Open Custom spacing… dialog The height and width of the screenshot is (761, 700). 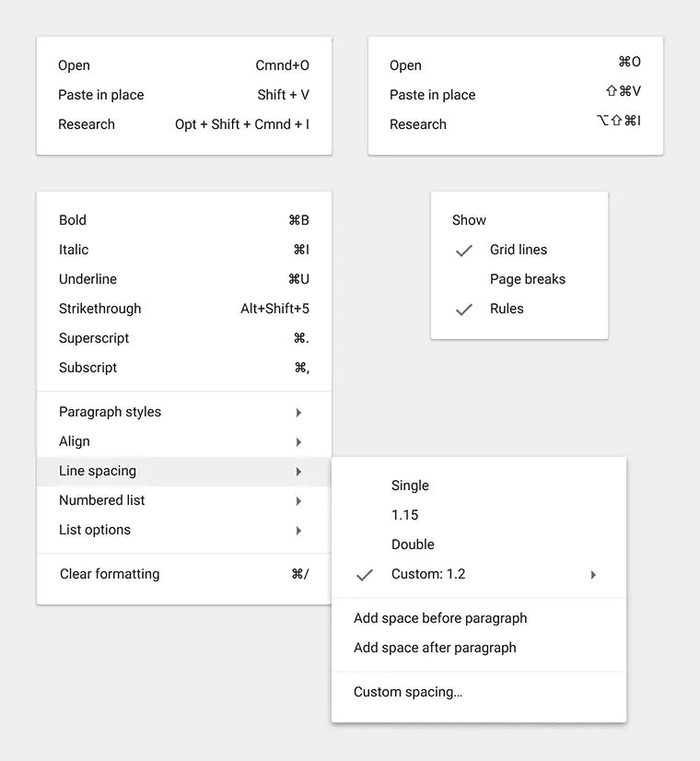pos(408,692)
